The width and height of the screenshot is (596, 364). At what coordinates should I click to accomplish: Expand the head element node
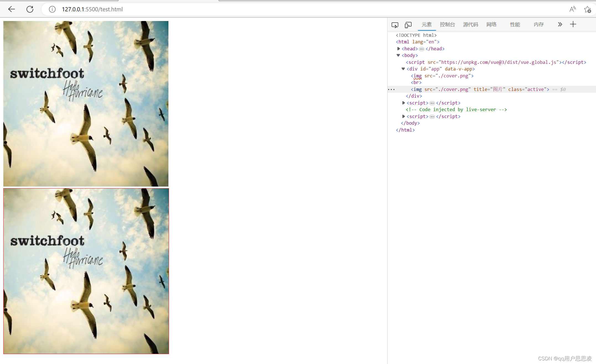point(399,49)
